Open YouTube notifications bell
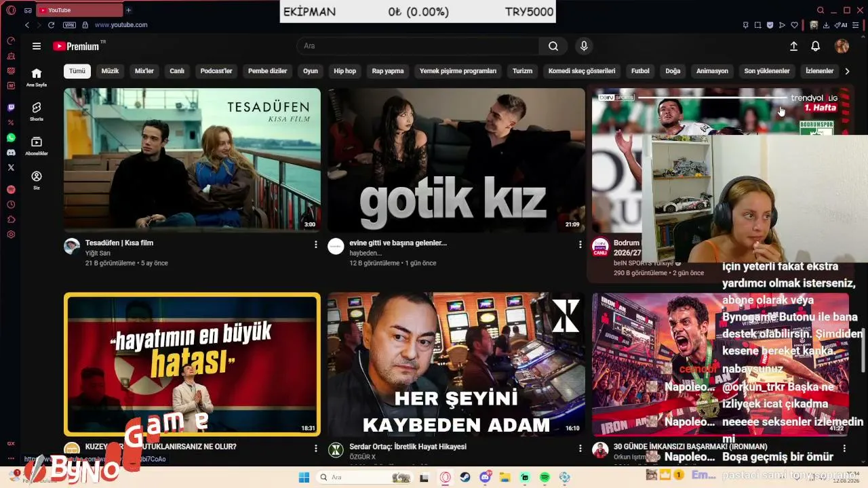 816,46
